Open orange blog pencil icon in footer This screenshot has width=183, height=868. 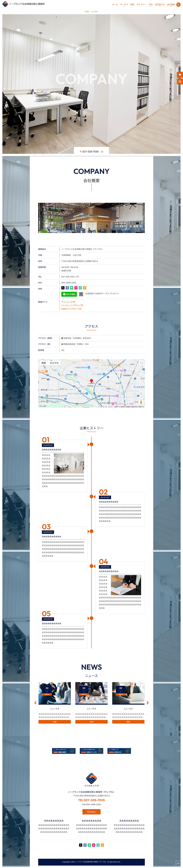point(102,845)
